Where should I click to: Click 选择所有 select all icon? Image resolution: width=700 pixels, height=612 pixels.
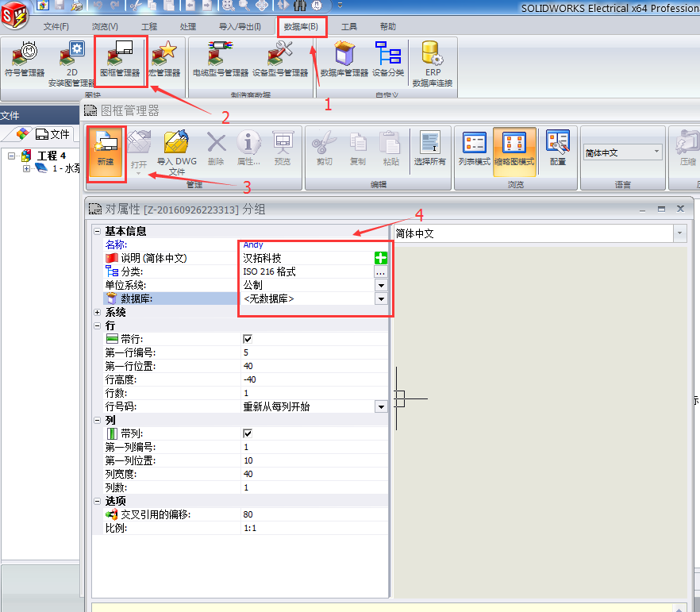[x=429, y=148]
